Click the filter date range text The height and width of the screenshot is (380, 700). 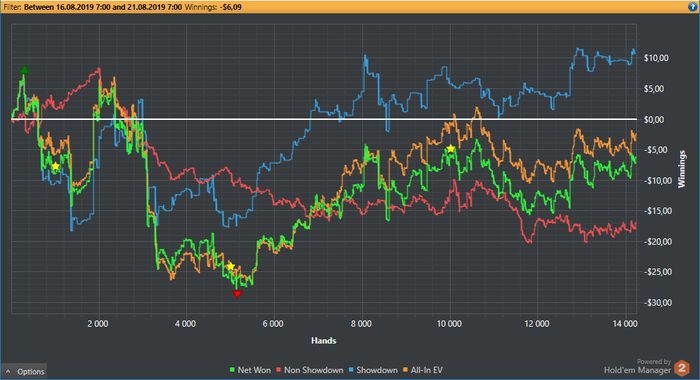click(x=103, y=7)
